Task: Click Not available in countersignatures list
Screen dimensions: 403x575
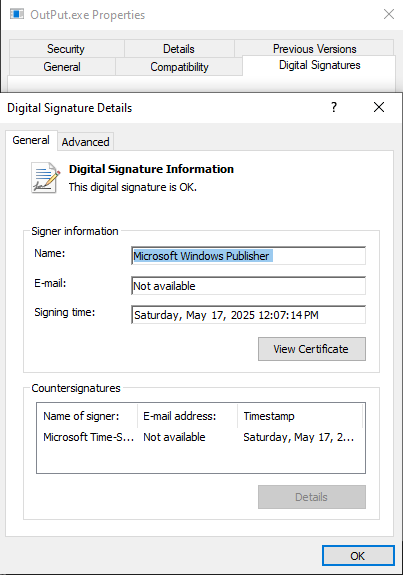Action: click(174, 437)
